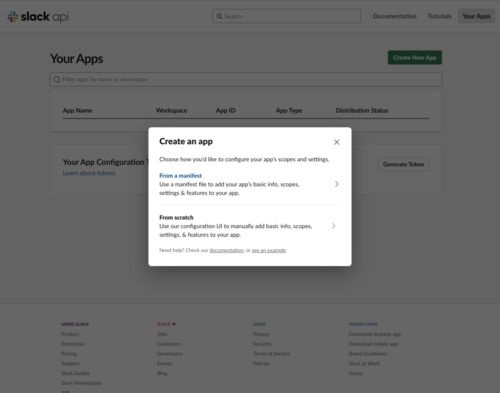500x393 pixels.
Task: Click the App ID column header
Action: tap(226, 110)
